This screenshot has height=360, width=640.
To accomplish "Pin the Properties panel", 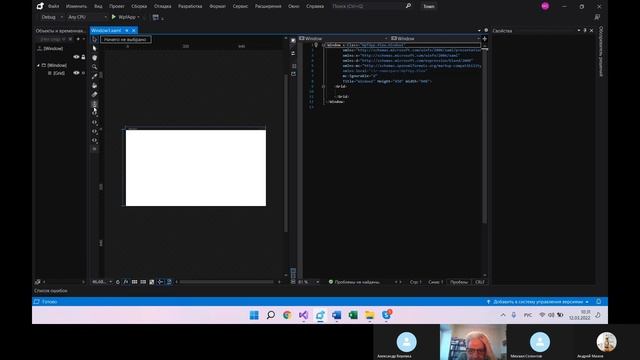I will click(585, 31).
